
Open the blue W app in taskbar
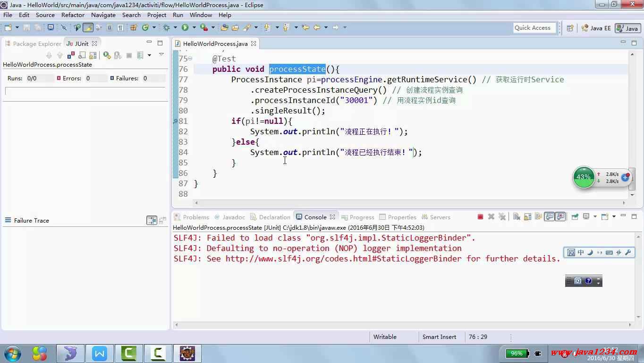pyautogui.click(x=100, y=353)
